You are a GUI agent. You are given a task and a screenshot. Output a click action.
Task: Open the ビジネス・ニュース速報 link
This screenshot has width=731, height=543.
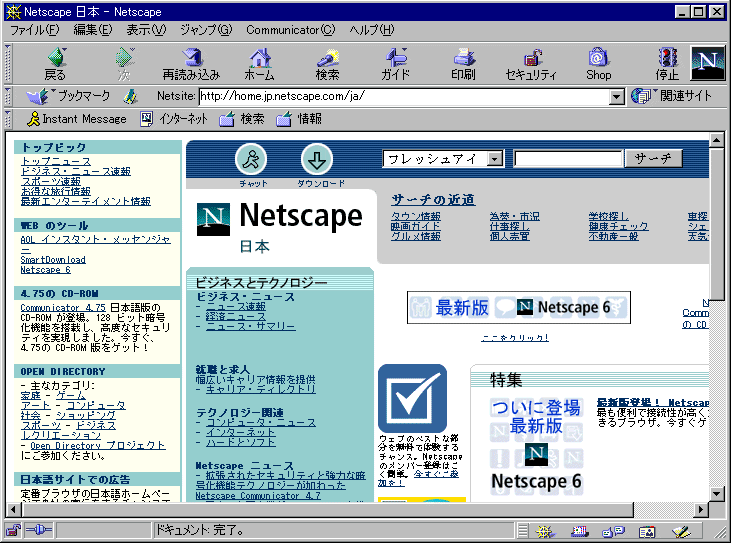click(x=76, y=171)
